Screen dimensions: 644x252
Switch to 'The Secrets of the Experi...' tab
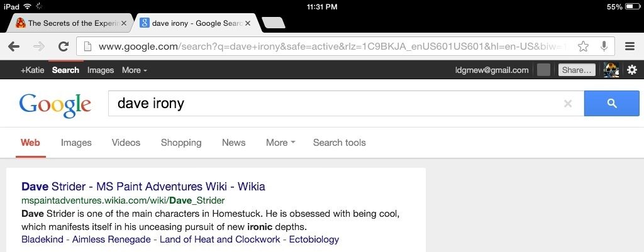tap(70, 23)
